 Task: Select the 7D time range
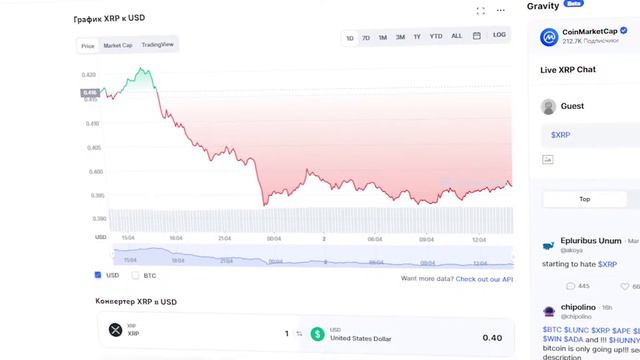(366, 38)
